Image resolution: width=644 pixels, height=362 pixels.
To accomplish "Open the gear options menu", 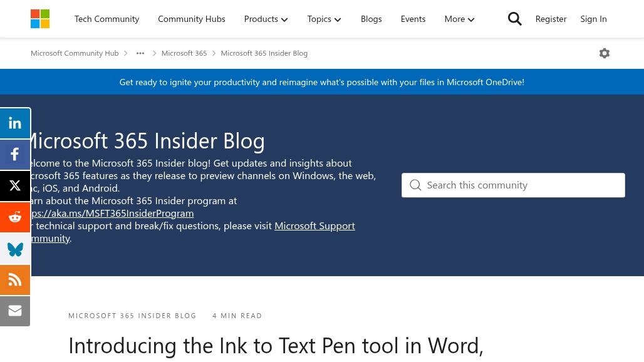I will point(605,53).
